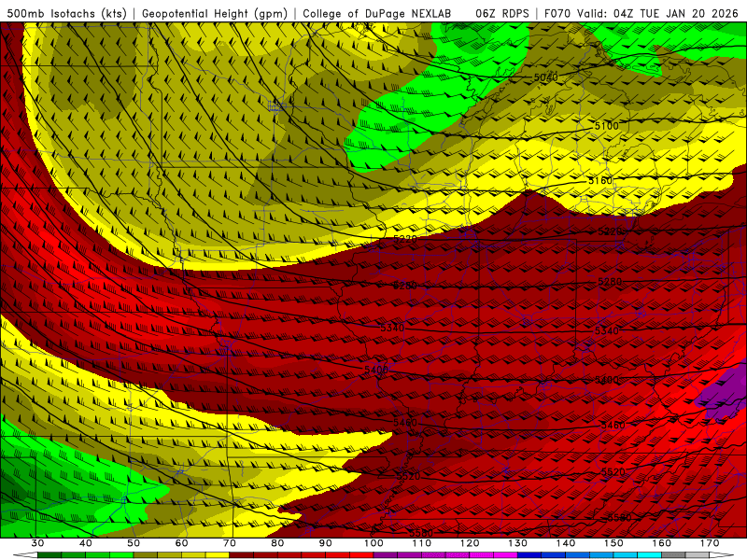This screenshot has width=747, height=560.
Task: Click the bright yellow legend swatch before 70
Action: click(x=218, y=555)
